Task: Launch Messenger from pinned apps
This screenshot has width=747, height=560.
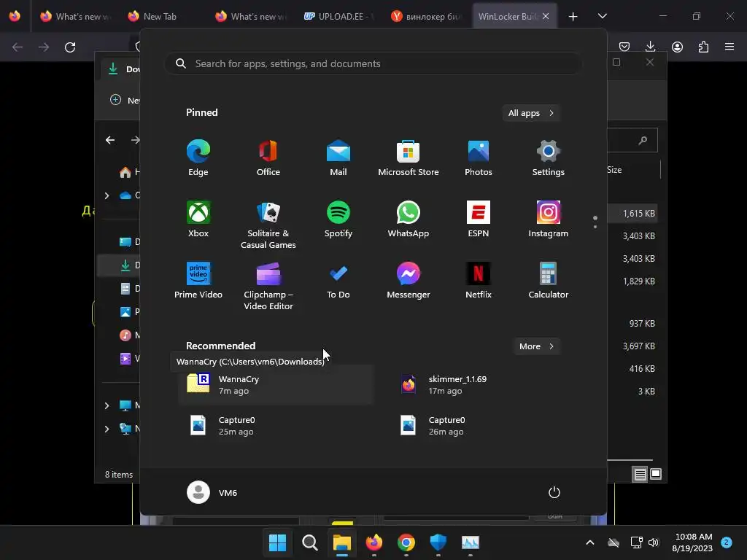Action: [409, 281]
